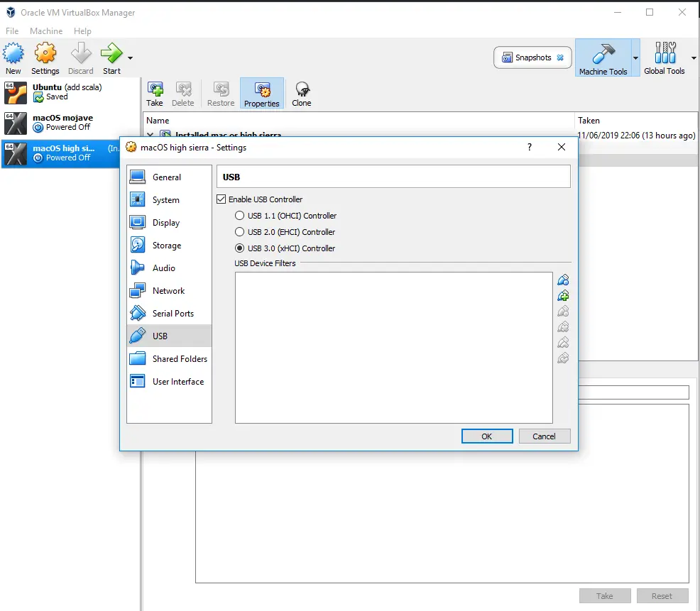The width and height of the screenshot is (700, 611).
Task: Open the System settings category
Action: click(x=169, y=200)
